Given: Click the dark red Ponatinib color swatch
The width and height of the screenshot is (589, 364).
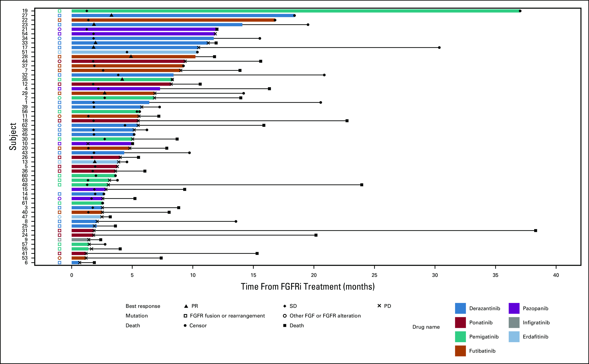Looking at the screenshot, I should coord(460,323).
